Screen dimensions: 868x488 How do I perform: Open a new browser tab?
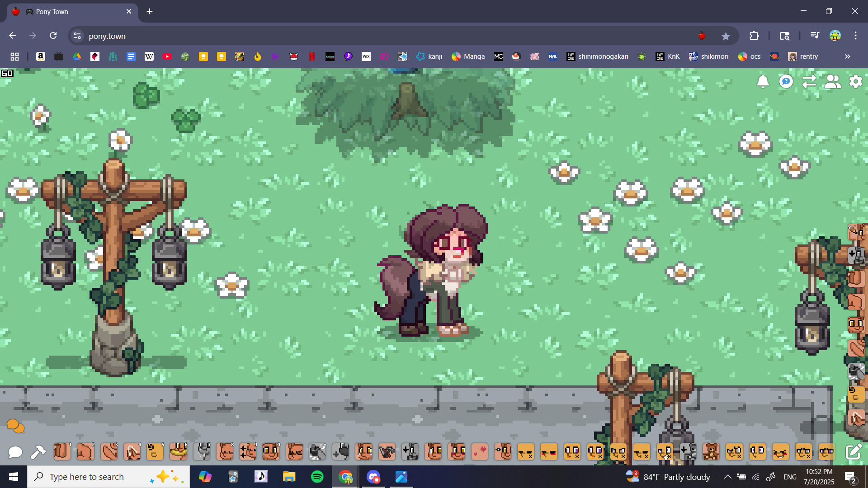pos(150,11)
